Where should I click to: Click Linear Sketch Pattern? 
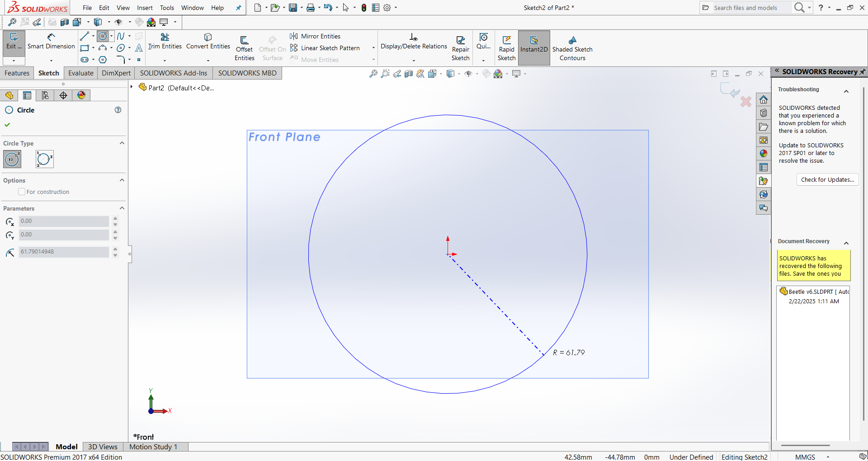point(325,48)
